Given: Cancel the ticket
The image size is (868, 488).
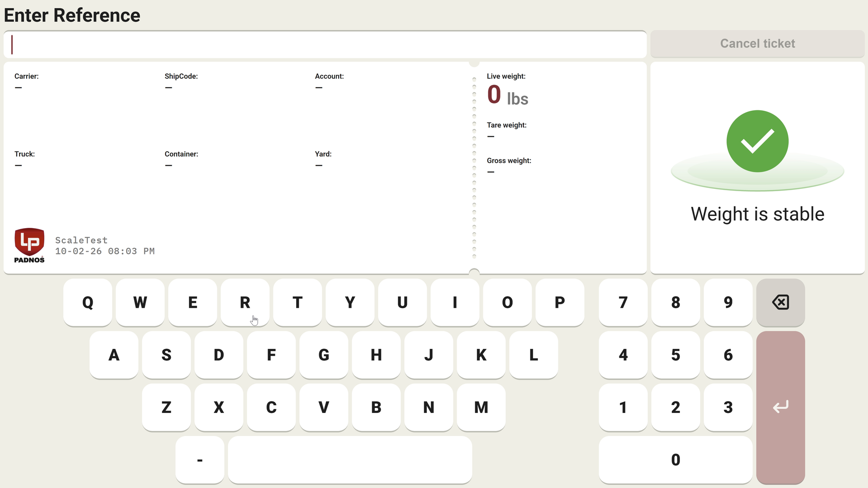Looking at the screenshot, I should coord(757,44).
